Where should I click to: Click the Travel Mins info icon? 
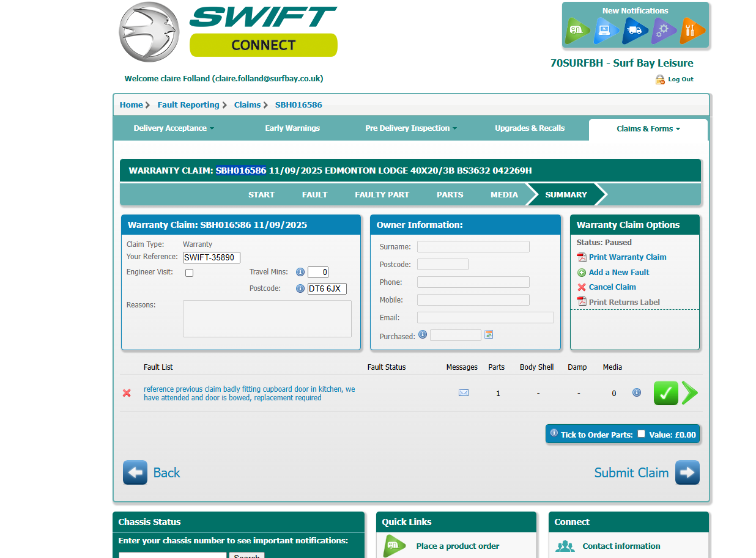[300, 273]
